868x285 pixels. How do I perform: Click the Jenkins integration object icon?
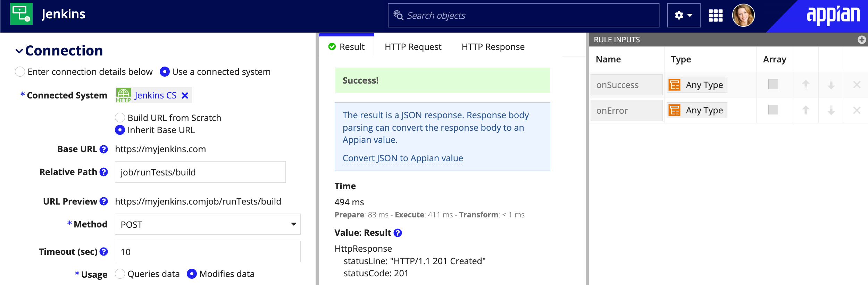coord(21,14)
